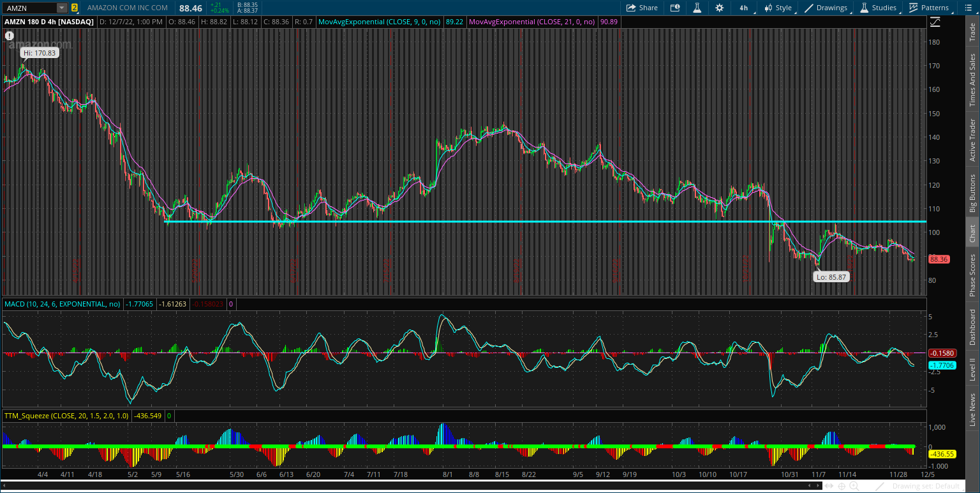Select the Chart side tab

tap(972, 233)
